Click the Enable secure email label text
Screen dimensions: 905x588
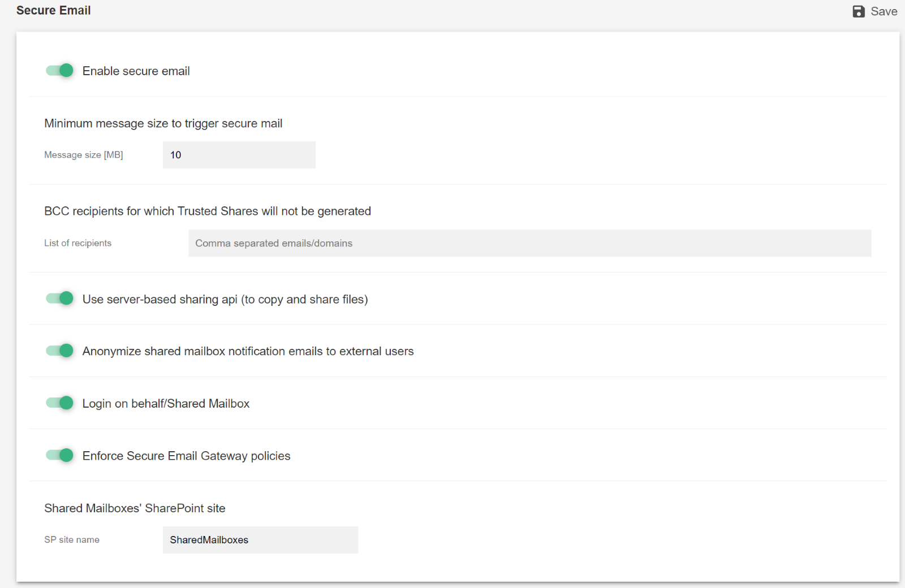click(x=136, y=70)
